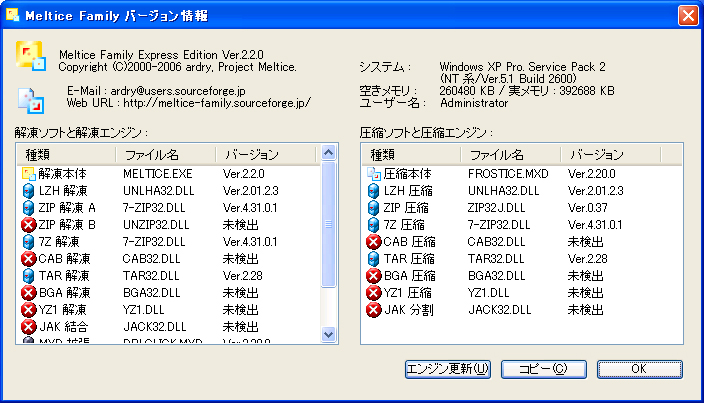Click the LZH 圧縮 engine icon
The image size is (704, 403).
(373, 191)
